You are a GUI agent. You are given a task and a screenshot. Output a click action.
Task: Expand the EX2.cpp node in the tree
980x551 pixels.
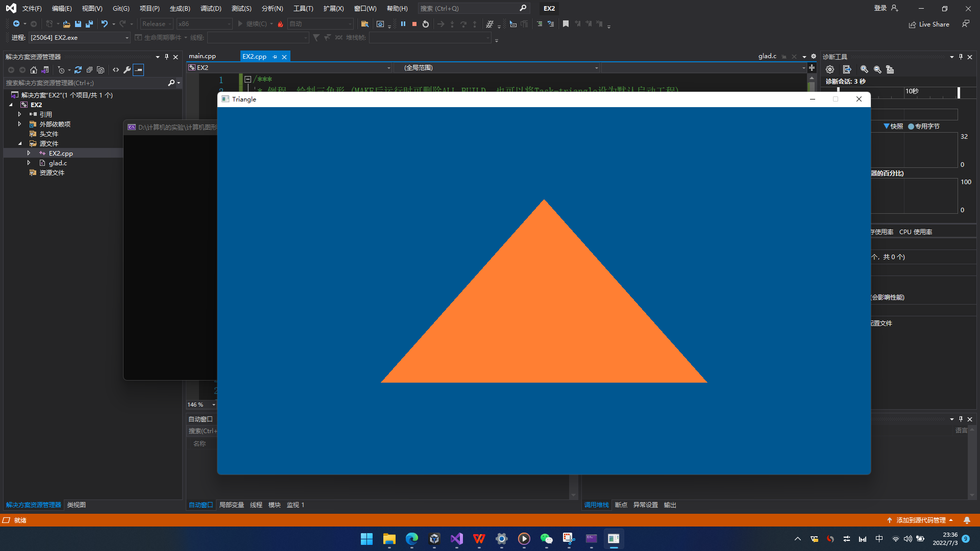click(x=29, y=153)
